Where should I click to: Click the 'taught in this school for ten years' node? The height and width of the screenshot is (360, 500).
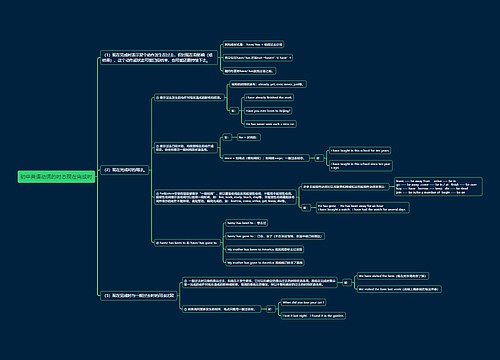(x=360, y=151)
